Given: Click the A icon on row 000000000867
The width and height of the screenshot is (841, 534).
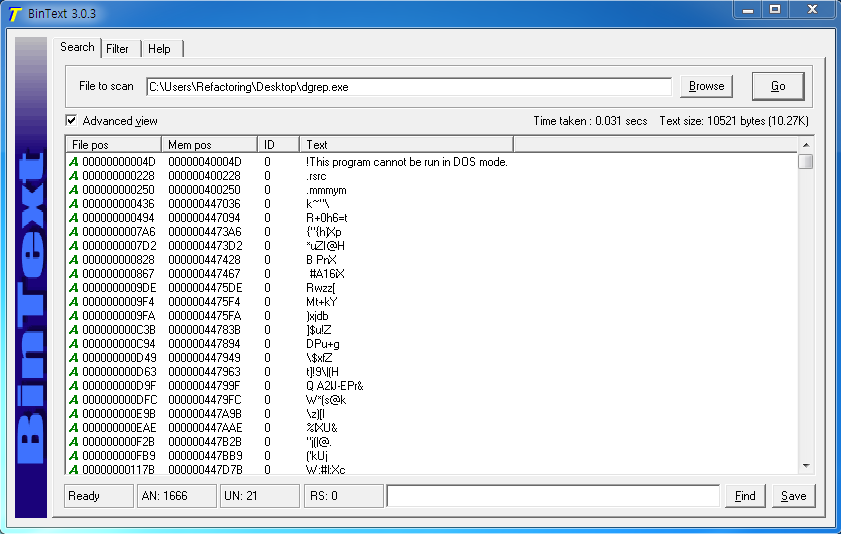Looking at the screenshot, I should coord(73,273).
